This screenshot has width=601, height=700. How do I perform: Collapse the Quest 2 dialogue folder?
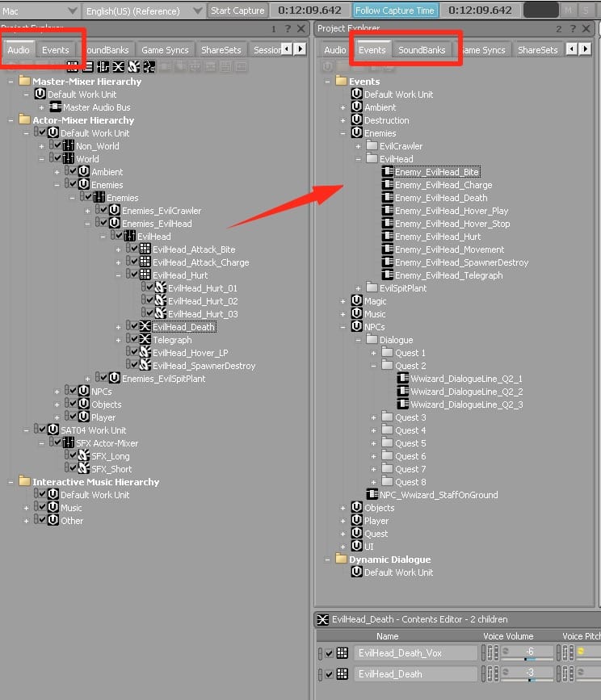pos(374,366)
